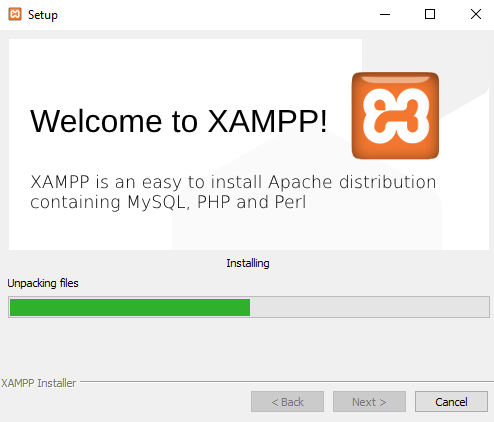Click the disabled < Back button
This screenshot has height=422, width=494.
pyautogui.click(x=287, y=402)
